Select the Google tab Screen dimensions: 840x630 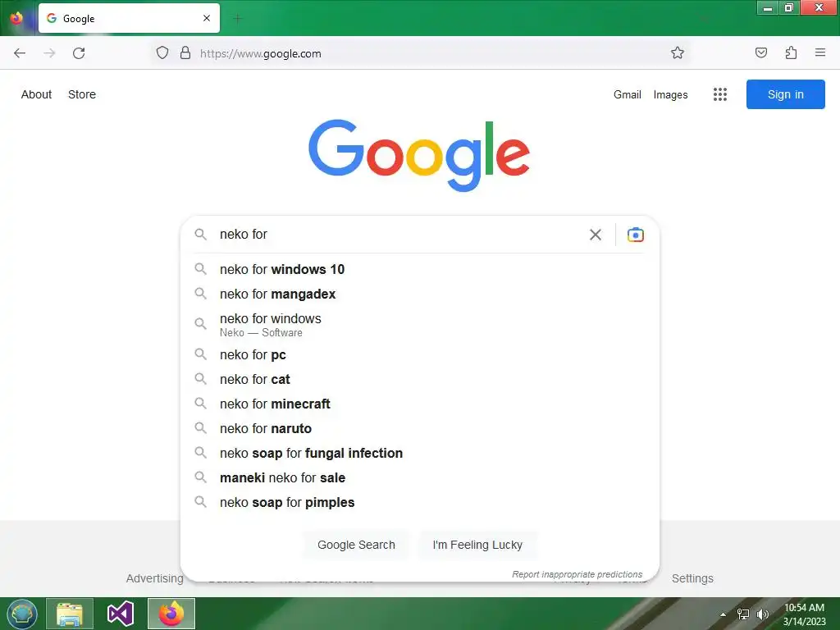(129, 18)
